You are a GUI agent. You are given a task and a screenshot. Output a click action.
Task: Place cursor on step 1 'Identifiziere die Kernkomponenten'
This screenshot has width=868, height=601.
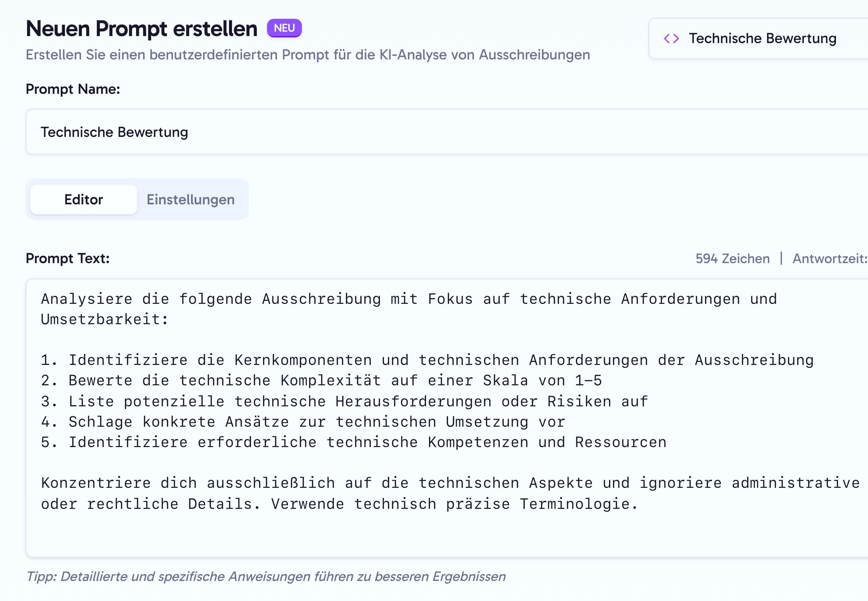(x=427, y=360)
